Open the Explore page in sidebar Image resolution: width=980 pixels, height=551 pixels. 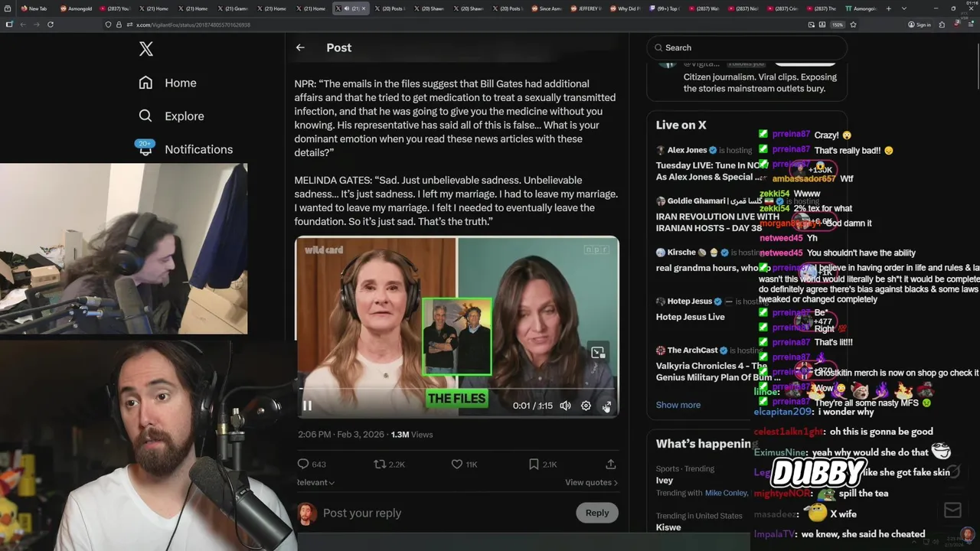(x=171, y=116)
